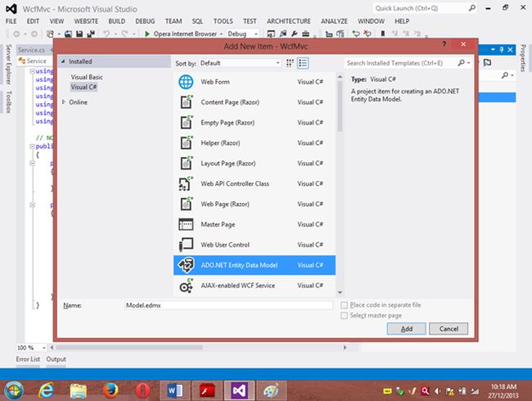Select the Web API Controller Class icon
Screen dimensions: 532x401
pyautogui.click(x=186, y=183)
